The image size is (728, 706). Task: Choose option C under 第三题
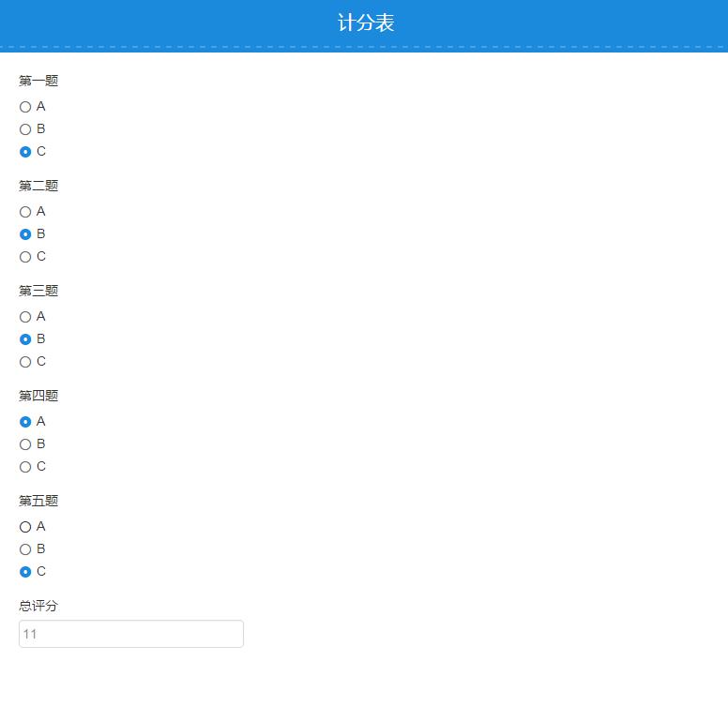25,362
